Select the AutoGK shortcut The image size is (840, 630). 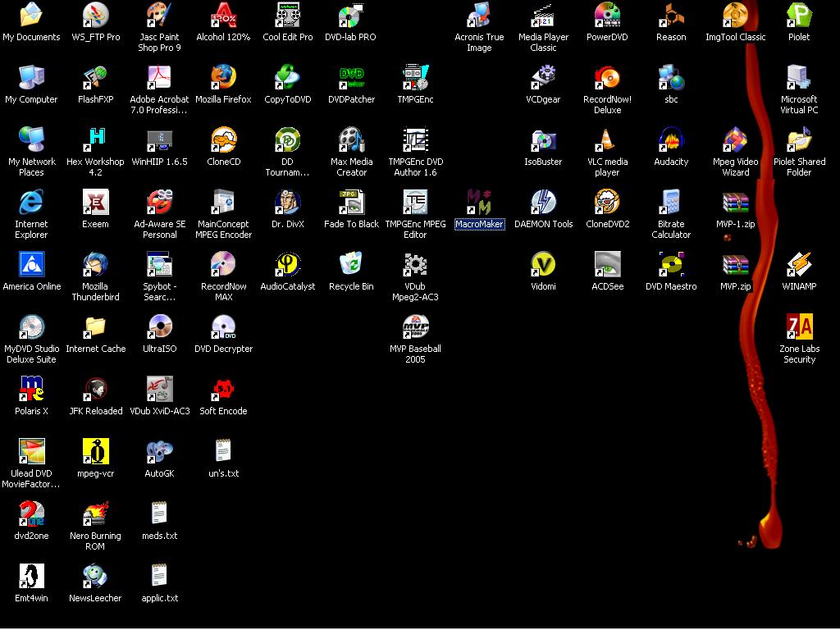coord(160,451)
